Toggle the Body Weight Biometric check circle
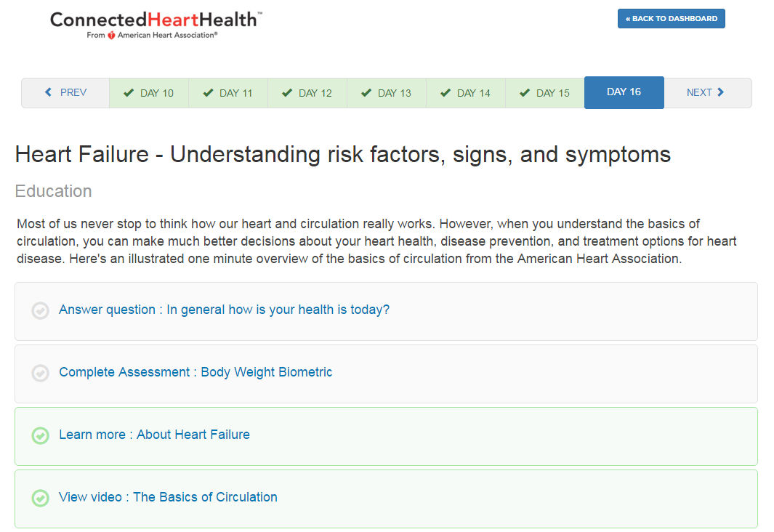 tap(41, 373)
